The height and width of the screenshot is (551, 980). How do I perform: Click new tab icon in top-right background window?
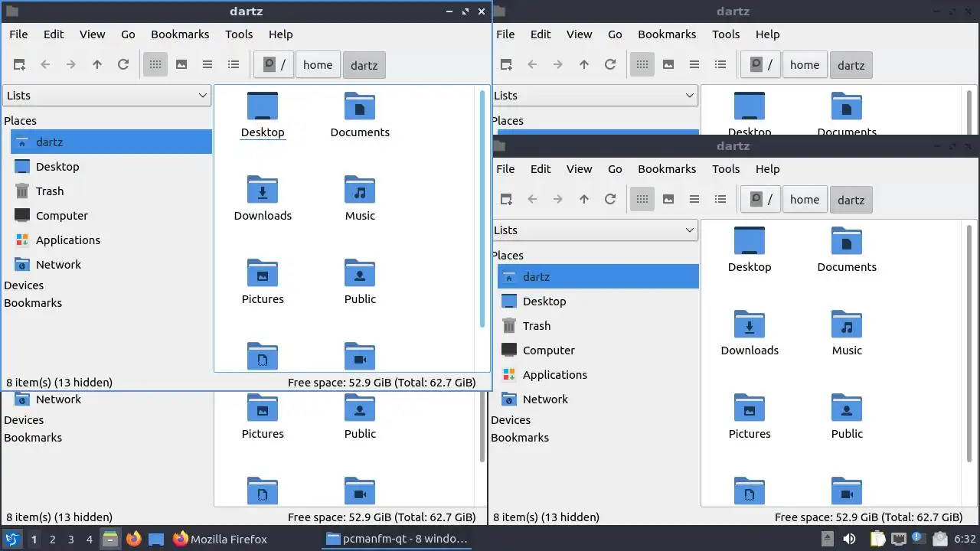click(x=506, y=65)
